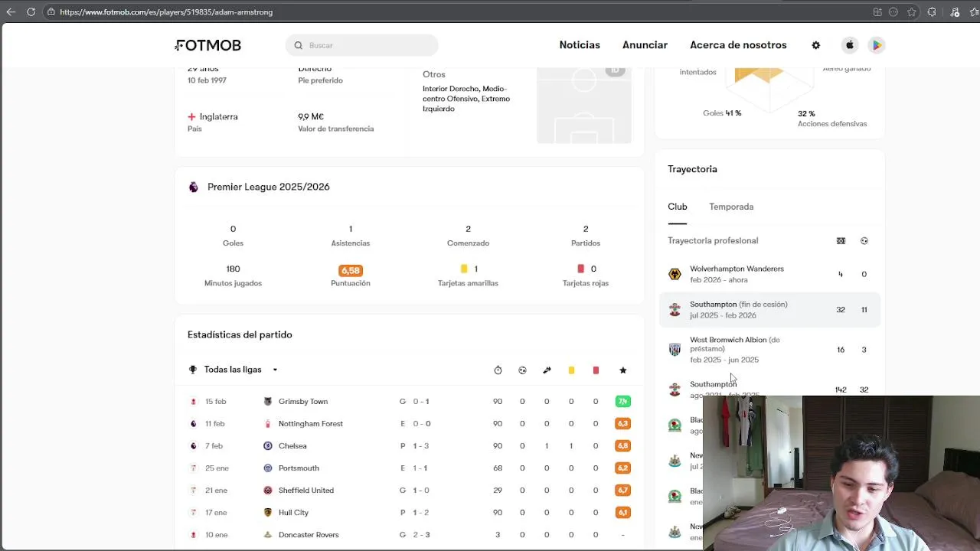Click the 180 Minutos jugados stat
Viewport: 980px width, 551px height.
click(x=233, y=275)
